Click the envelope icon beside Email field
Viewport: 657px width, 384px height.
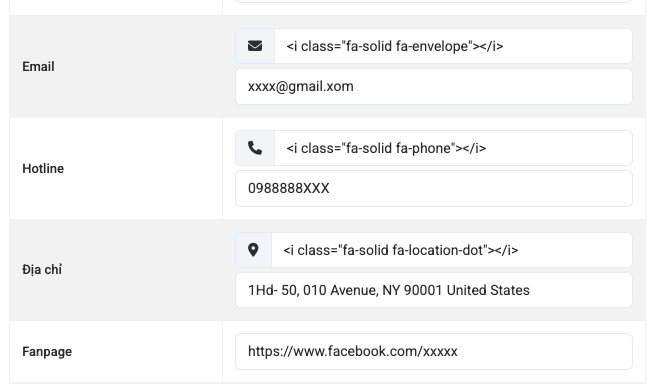pos(255,46)
